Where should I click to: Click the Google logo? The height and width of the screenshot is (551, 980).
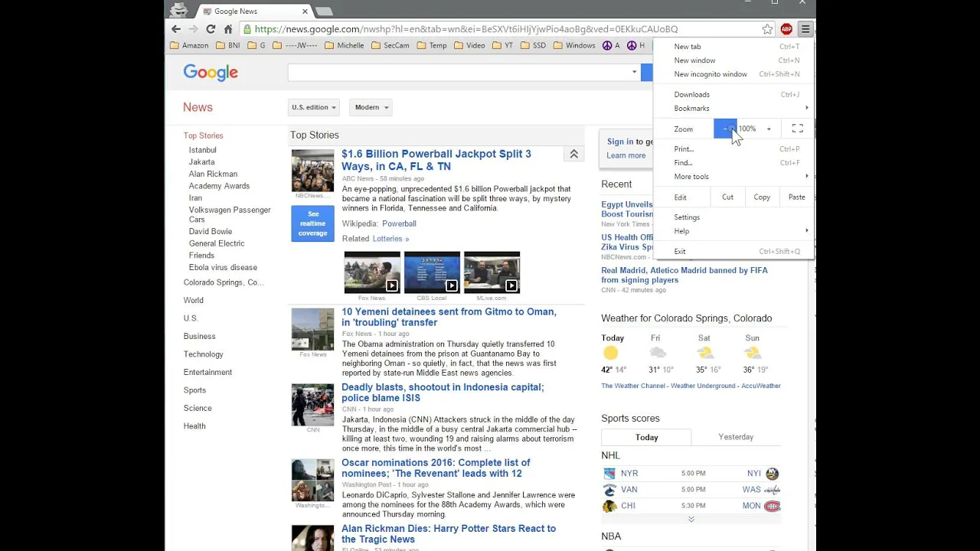(x=211, y=73)
